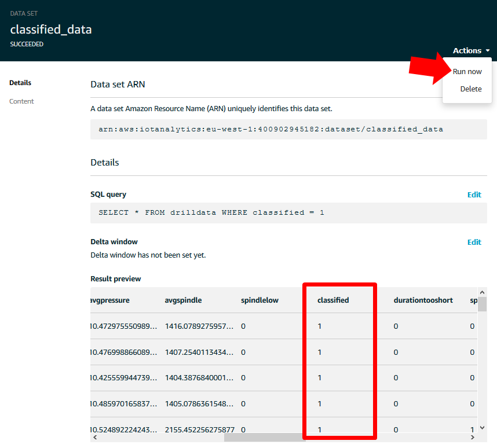Select the durationtooshort column header
This screenshot has width=497, height=448.
pos(423,300)
